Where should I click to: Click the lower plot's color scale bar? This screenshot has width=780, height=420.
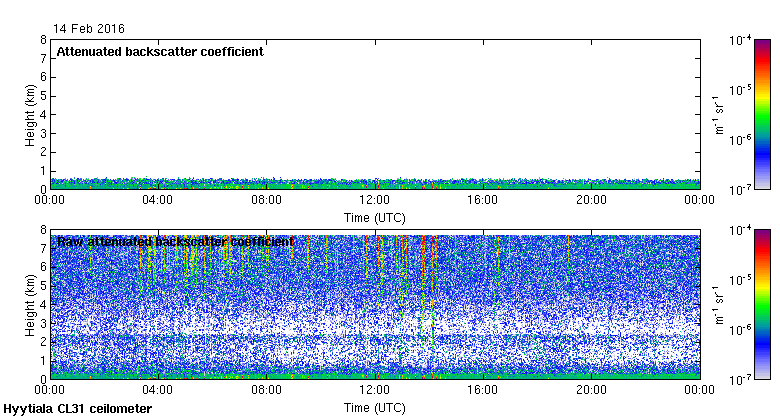tap(763, 304)
